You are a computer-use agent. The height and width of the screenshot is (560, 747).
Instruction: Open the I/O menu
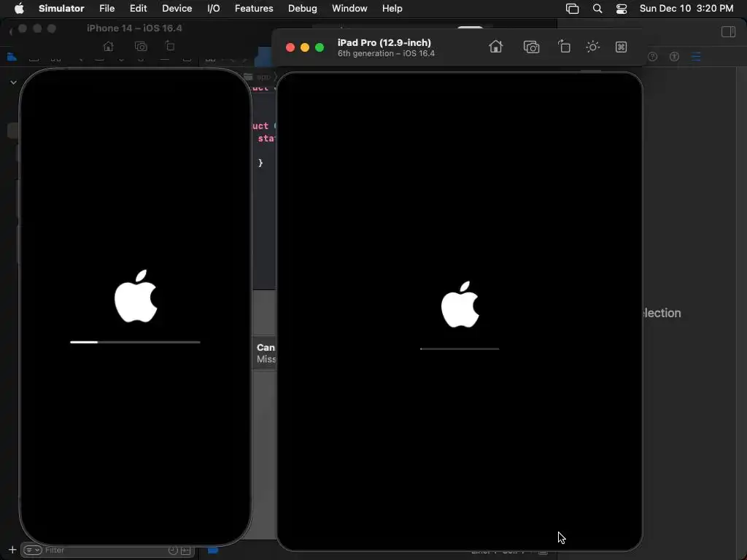pyautogui.click(x=214, y=9)
